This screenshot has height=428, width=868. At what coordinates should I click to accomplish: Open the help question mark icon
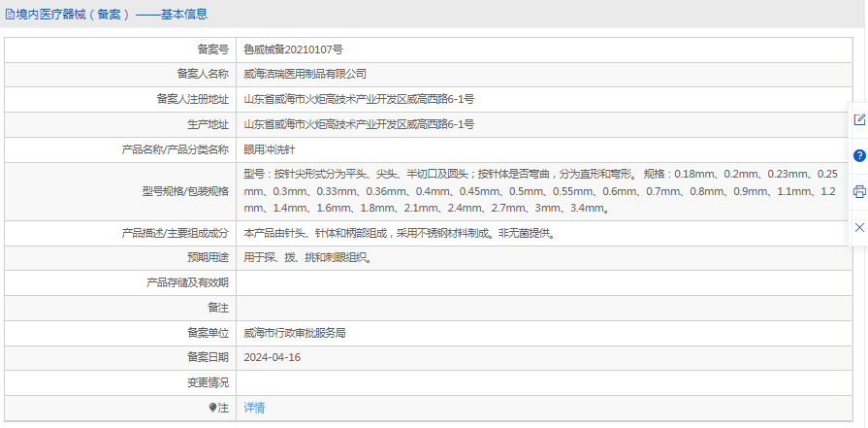(859, 155)
